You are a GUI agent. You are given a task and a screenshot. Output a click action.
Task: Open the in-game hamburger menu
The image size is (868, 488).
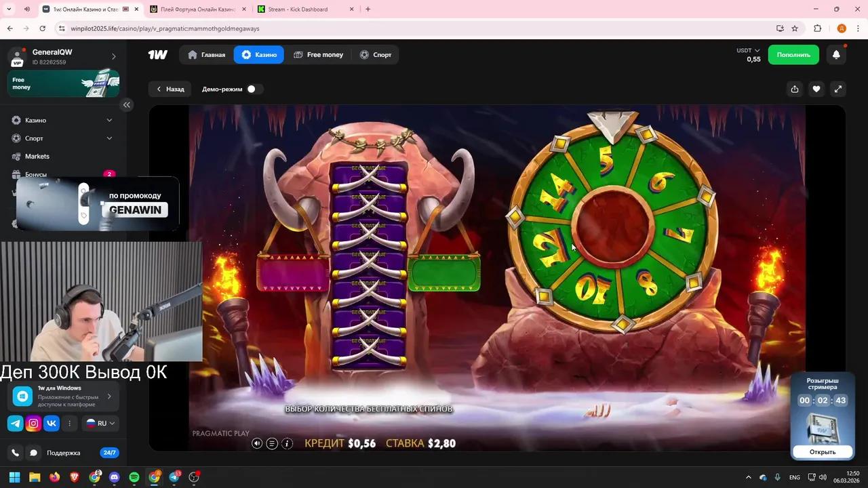coord(271,443)
